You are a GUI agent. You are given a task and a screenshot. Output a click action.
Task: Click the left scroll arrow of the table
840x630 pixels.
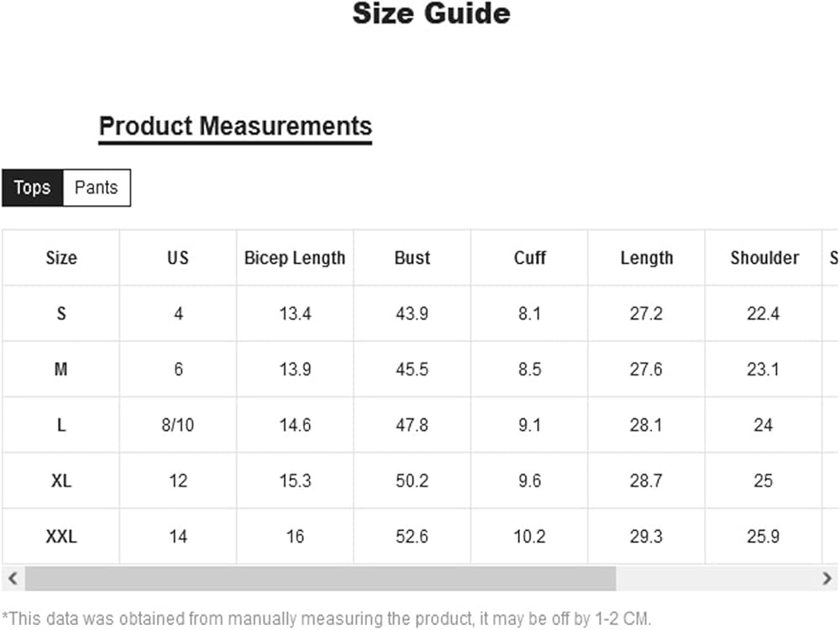[12, 578]
